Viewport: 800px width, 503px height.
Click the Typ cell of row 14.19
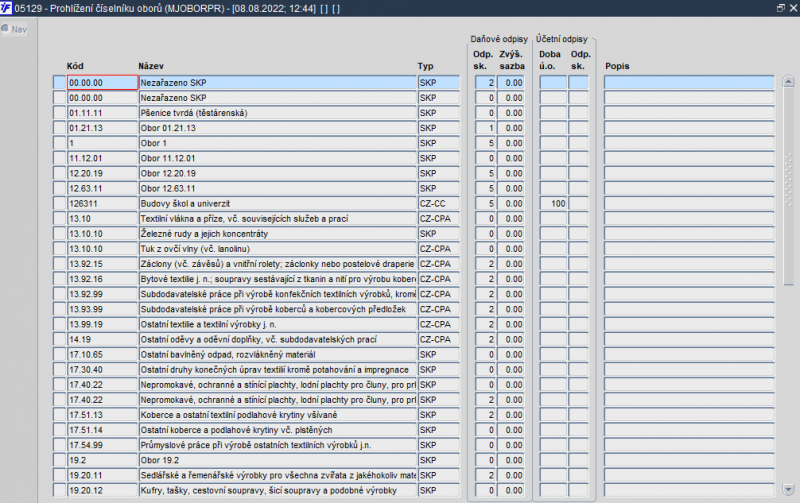tap(438, 339)
